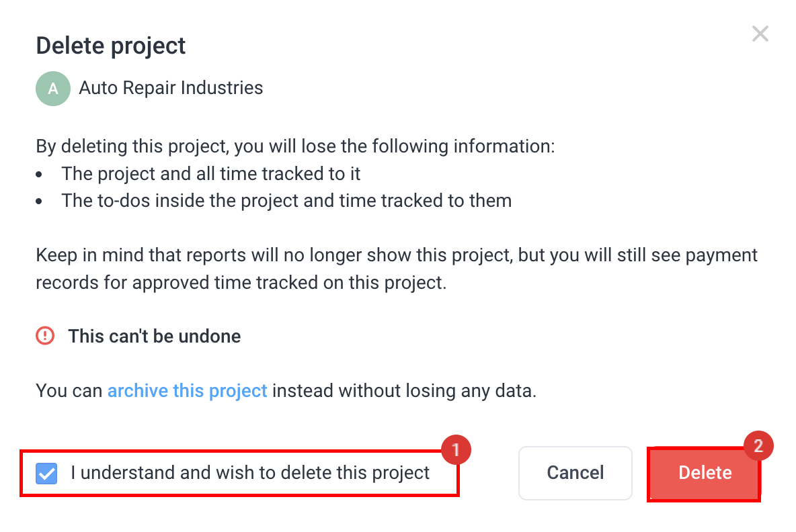Confirm with the red Delete button

pyautogui.click(x=705, y=474)
